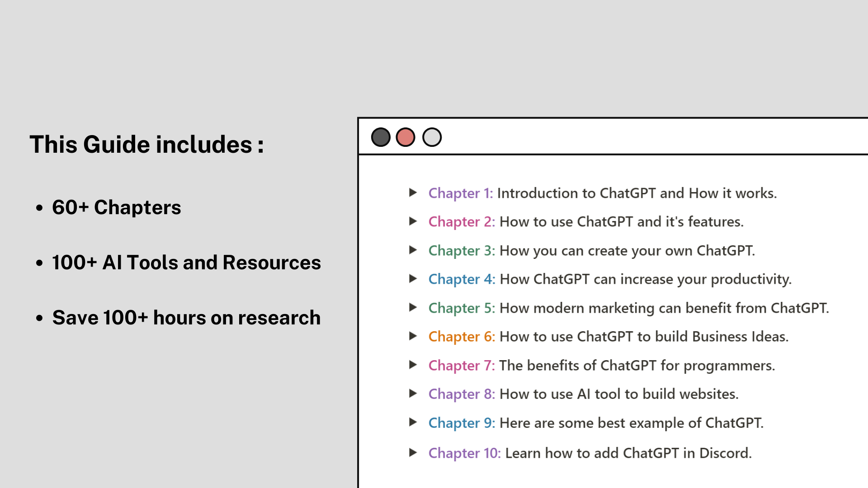Click the 'This Guide includes :' heading
The image size is (868, 488).
coord(147,145)
